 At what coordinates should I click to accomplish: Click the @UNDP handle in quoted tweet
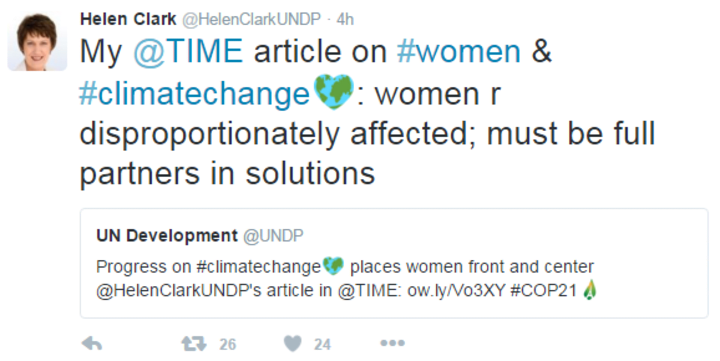click(273, 236)
